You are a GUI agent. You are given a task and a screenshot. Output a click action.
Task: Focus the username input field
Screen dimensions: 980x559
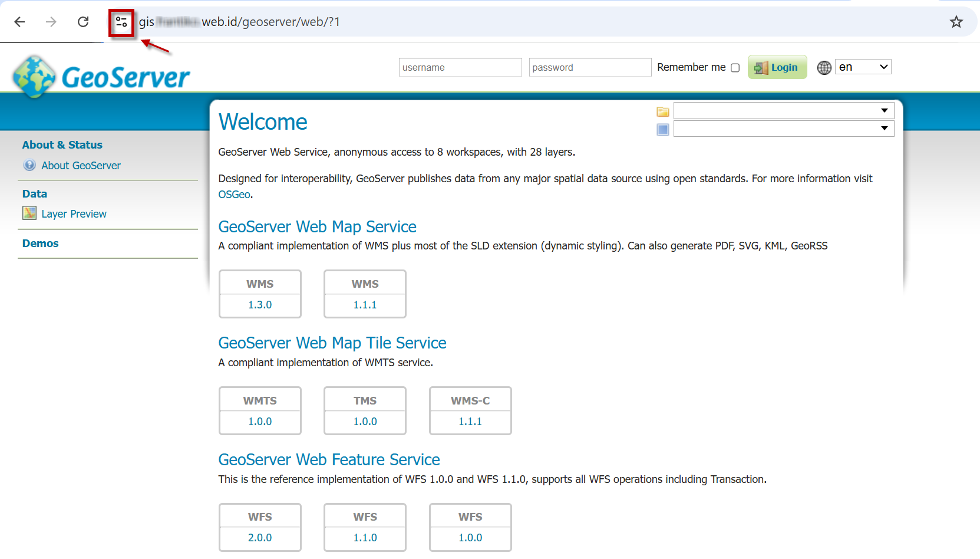click(460, 68)
